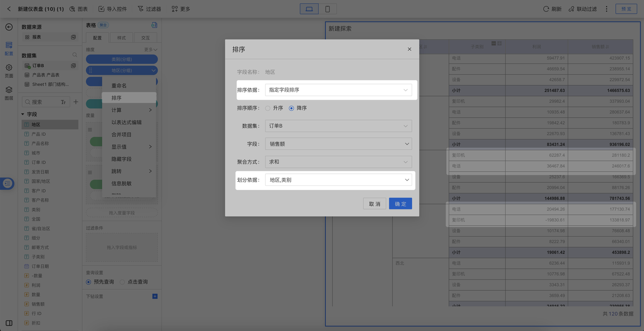
Task: Select the 升序 ascending radio button
Action: pos(268,108)
